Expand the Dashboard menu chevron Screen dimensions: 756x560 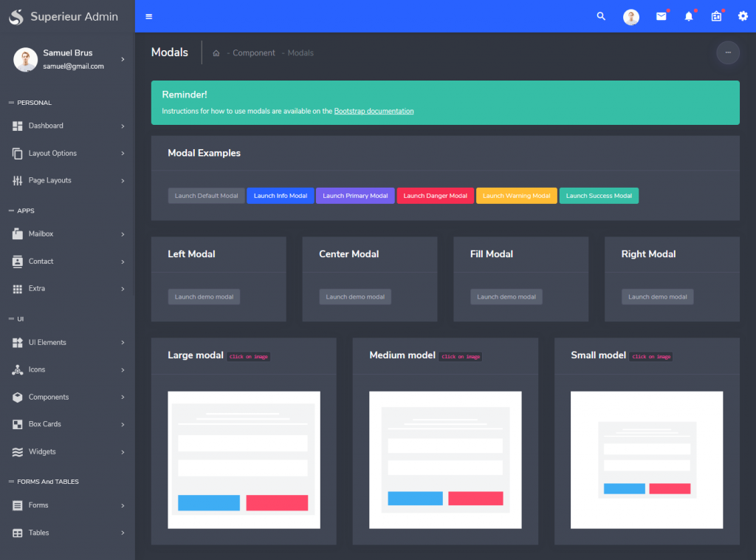click(123, 126)
